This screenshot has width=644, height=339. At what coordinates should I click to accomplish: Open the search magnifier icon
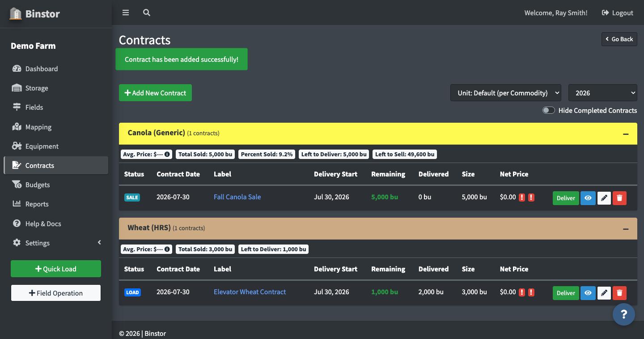tap(147, 13)
